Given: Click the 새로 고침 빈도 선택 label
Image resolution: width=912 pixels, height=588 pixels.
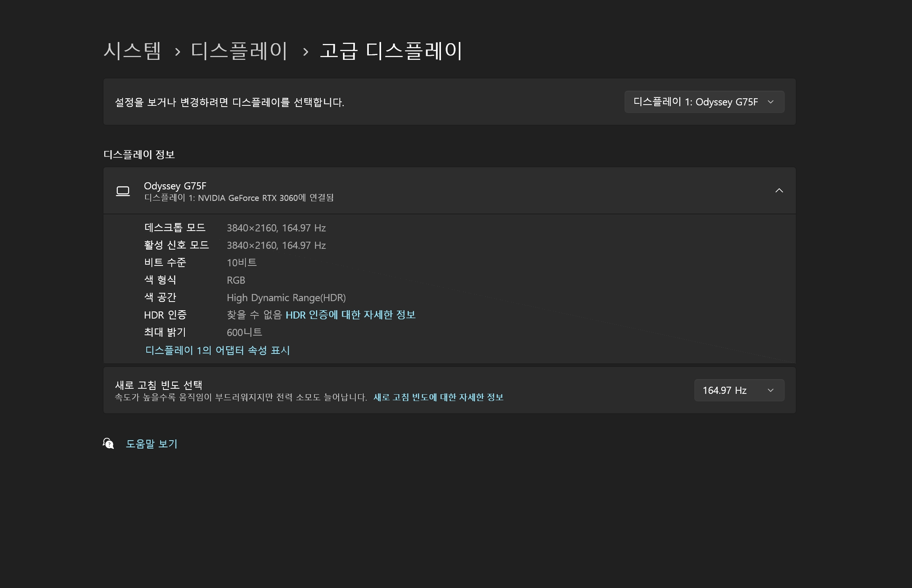Looking at the screenshot, I should pos(159,385).
